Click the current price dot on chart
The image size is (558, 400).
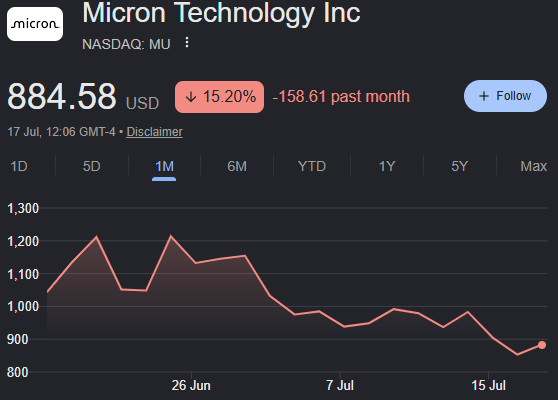pos(542,345)
